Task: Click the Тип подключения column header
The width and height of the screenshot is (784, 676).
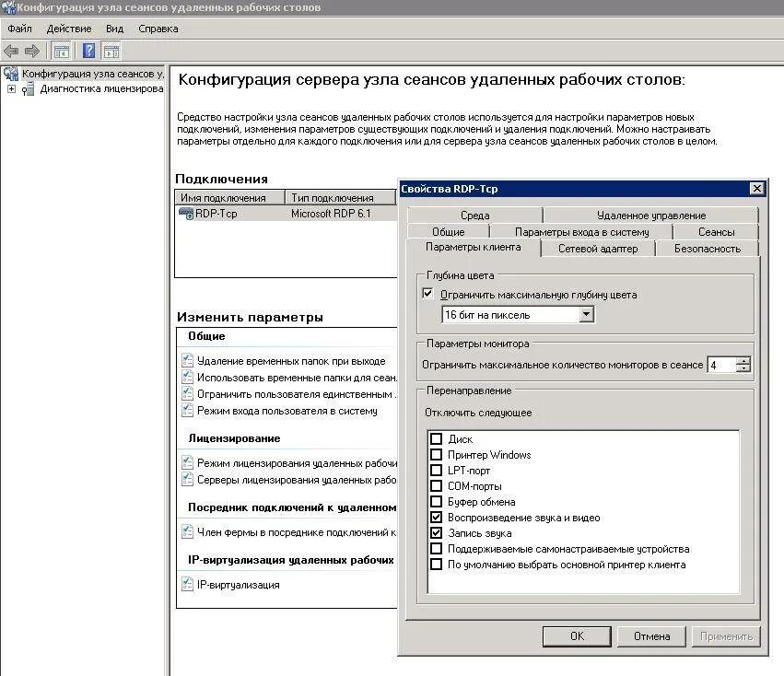Action: pos(341,197)
